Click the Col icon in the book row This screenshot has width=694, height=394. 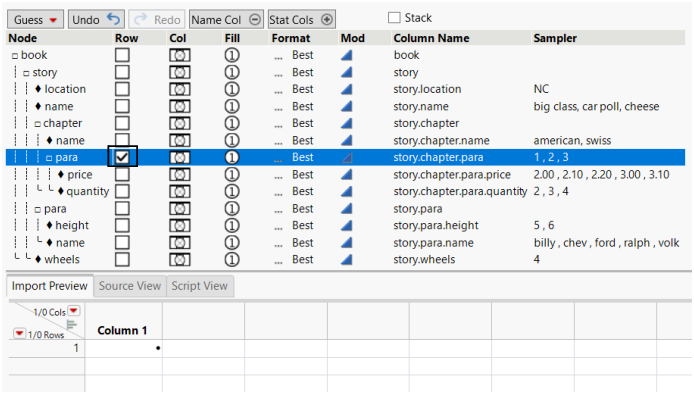180,55
